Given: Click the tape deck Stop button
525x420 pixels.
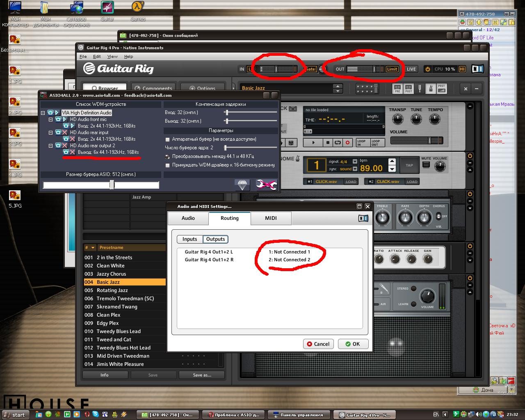Looking at the screenshot, I should (328, 143).
